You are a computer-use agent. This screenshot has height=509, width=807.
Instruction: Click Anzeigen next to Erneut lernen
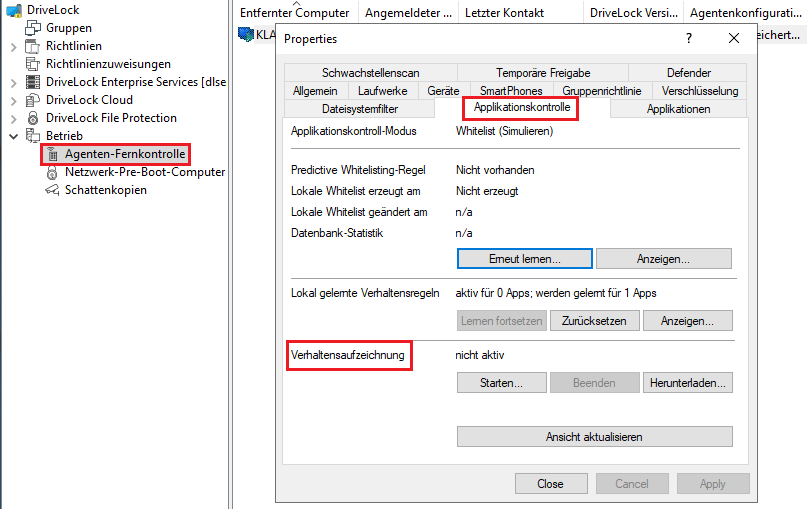pyautogui.click(x=663, y=258)
